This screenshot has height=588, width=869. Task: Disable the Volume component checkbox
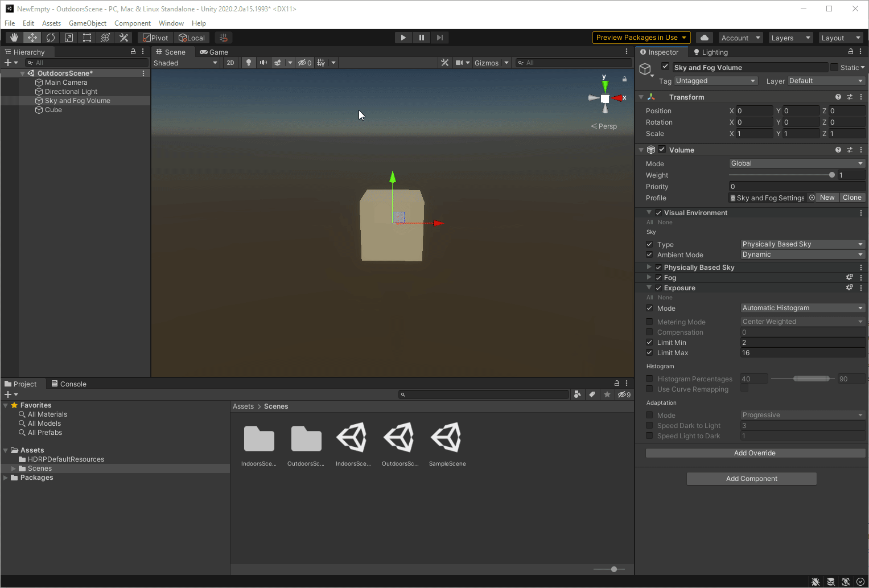662,150
